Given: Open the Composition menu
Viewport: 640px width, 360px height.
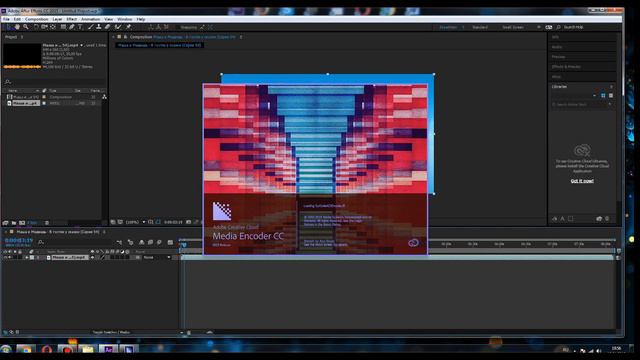Looking at the screenshot, I should (x=37, y=19).
